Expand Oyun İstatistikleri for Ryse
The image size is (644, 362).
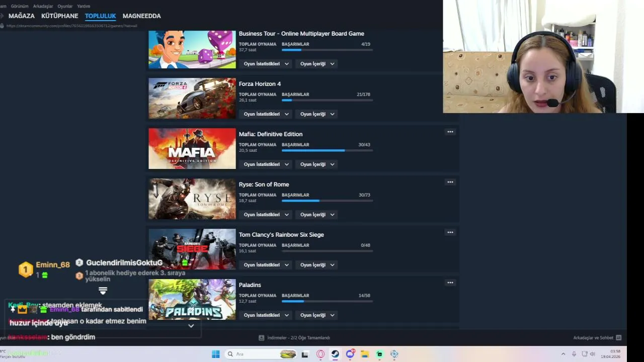coord(266,215)
